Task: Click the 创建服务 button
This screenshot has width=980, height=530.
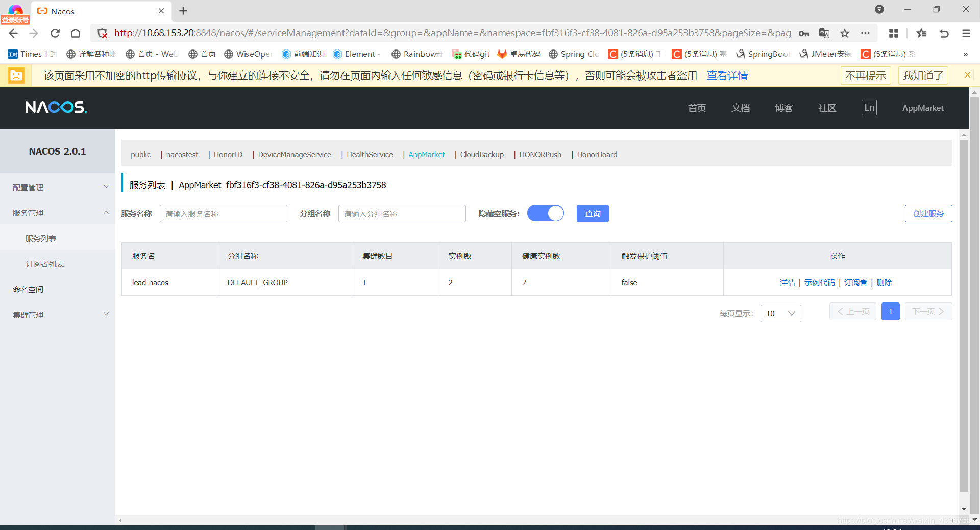Action: pyautogui.click(x=928, y=213)
